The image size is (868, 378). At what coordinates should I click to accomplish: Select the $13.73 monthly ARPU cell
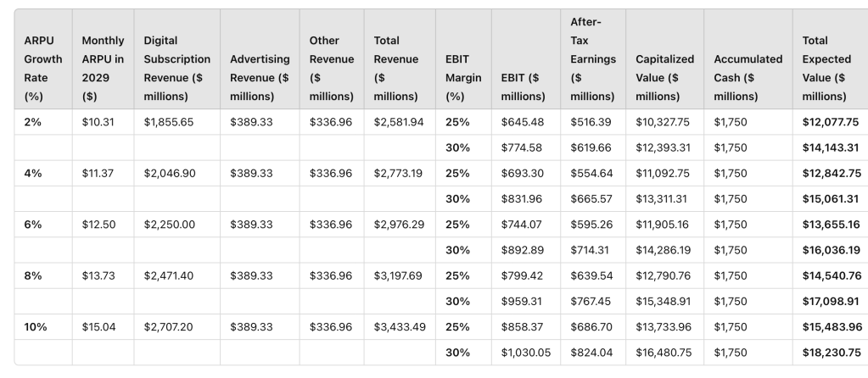pos(98,275)
